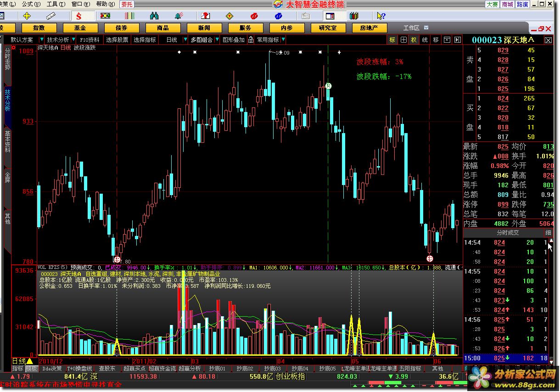This screenshot has height=392, width=560.
Task: Click the 标 chart mode icon
Action: click(x=392, y=40)
